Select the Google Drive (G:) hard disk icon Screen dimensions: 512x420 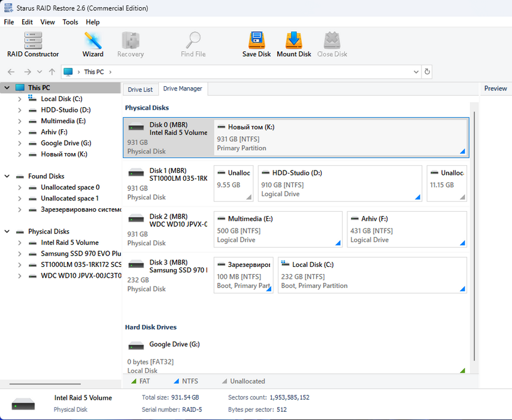pyautogui.click(x=136, y=346)
